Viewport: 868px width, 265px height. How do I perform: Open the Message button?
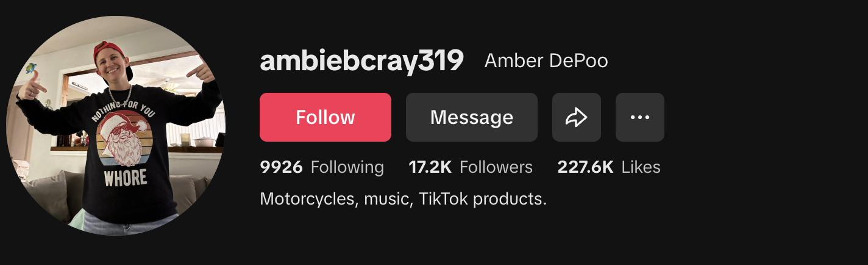tap(472, 117)
